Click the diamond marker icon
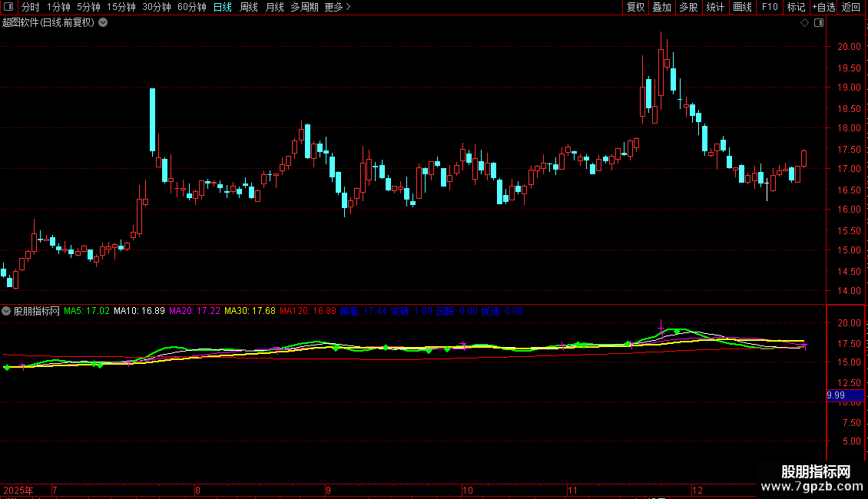 (805, 23)
